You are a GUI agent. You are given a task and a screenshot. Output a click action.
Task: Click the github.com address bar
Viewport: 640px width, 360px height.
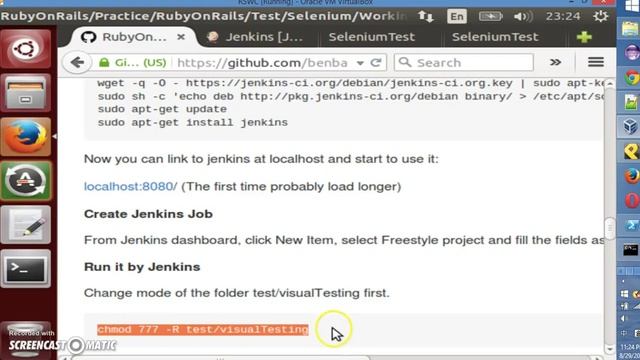[263, 62]
